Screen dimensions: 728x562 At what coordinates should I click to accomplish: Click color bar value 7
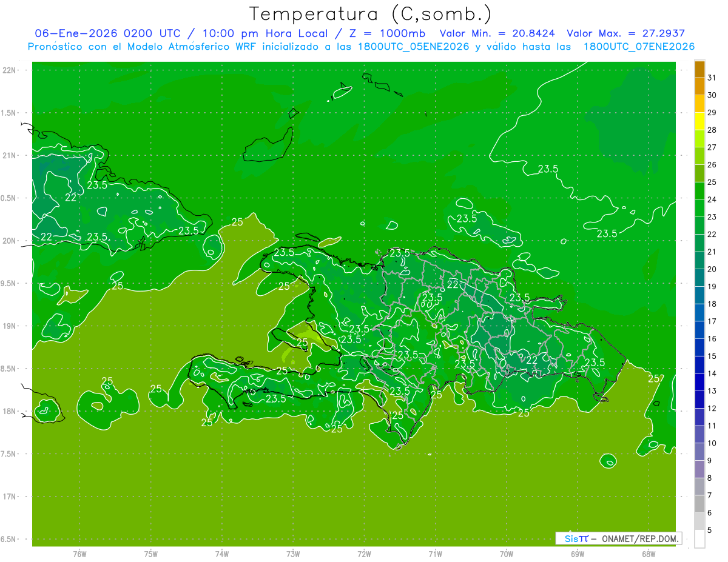pos(710,495)
